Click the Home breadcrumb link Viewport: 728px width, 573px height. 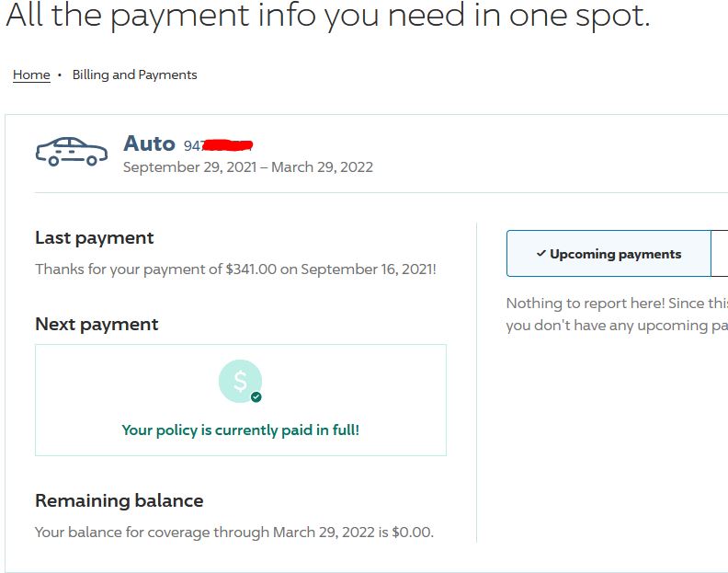pos(31,74)
